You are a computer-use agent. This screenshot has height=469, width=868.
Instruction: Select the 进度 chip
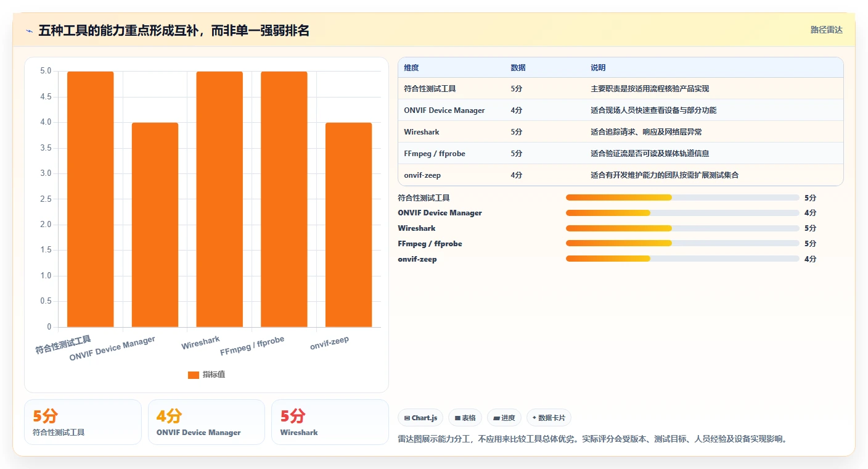(x=504, y=418)
